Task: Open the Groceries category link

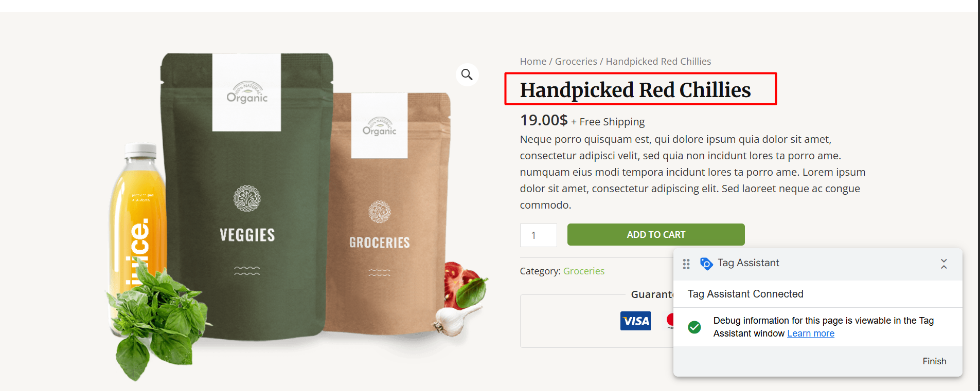Action: click(584, 271)
